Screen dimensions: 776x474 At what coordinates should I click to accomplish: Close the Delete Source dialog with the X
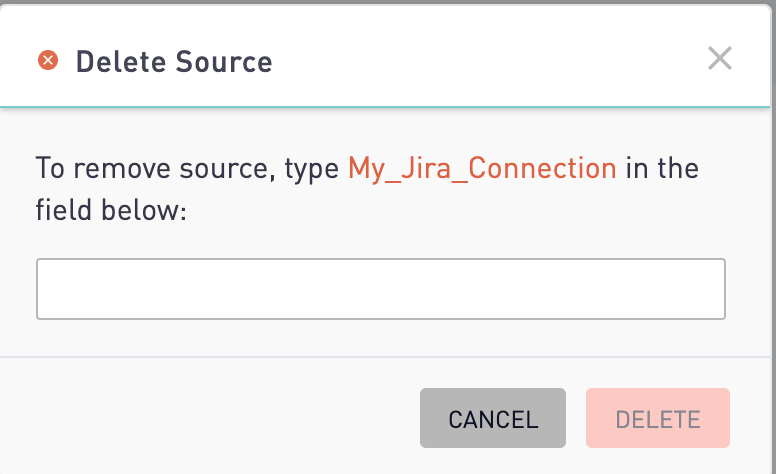pyautogui.click(x=720, y=58)
